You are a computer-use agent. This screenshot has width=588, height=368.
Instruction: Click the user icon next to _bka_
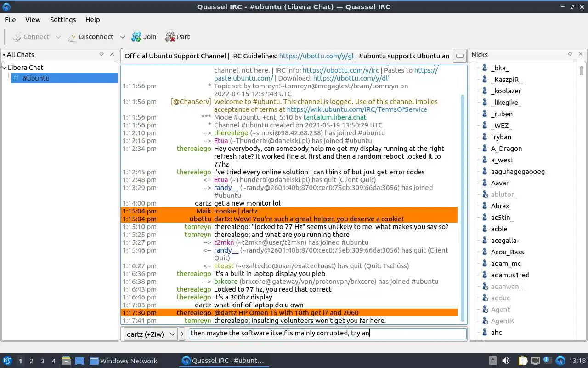point(484,68)
